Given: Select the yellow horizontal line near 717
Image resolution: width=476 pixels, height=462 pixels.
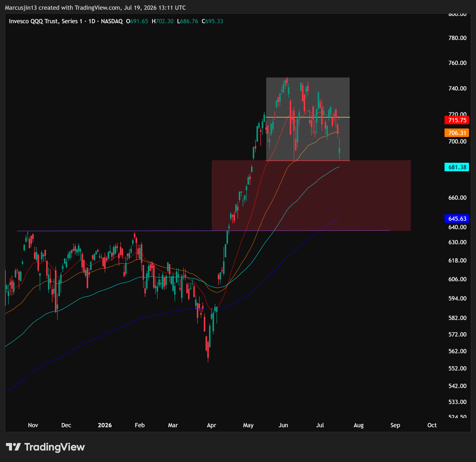Looking at the screenshot, I should pyautogui.click(x=308, y=117).
